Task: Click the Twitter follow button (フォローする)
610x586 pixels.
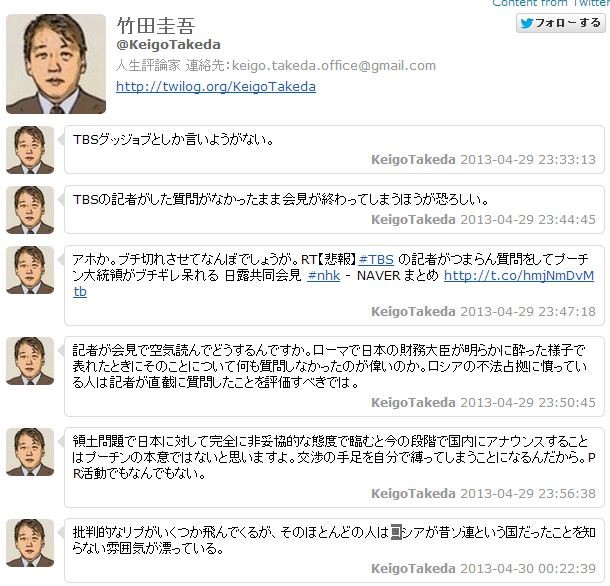Action: click(x=561, y=23)
